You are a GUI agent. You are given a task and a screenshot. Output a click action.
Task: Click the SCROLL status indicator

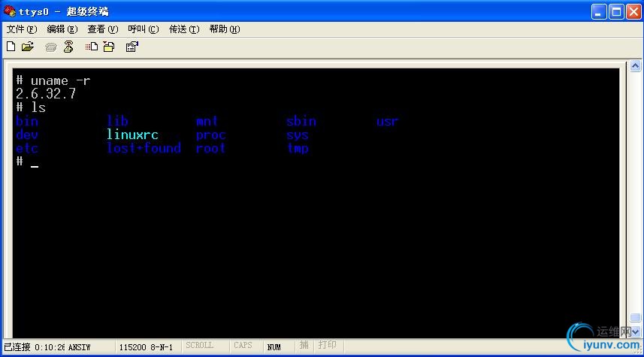pos(200,346)
